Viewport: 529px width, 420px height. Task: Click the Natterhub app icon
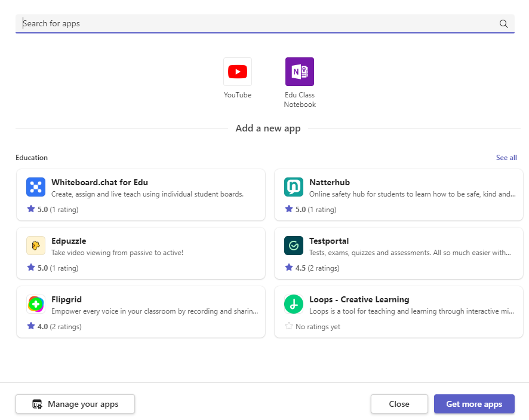[x=294, y=187]
